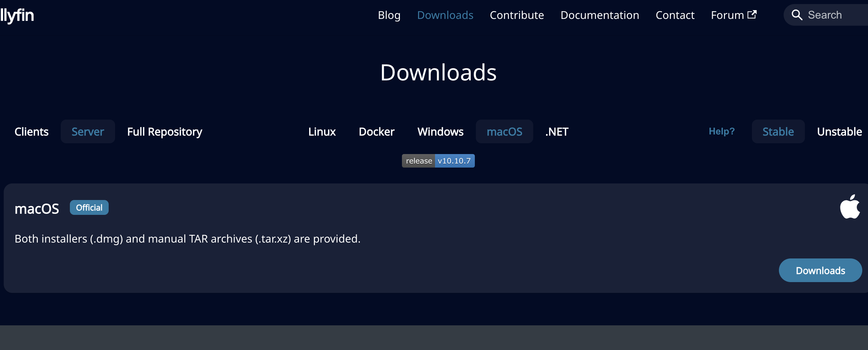Select the macOS platform tab
868x350 pixels.
tap(505, 131)
